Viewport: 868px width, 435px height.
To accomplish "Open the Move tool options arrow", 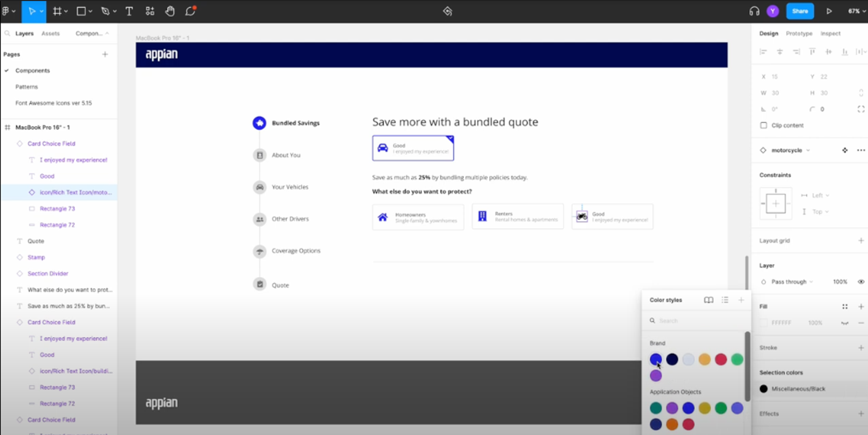I will tap(42, 12).
